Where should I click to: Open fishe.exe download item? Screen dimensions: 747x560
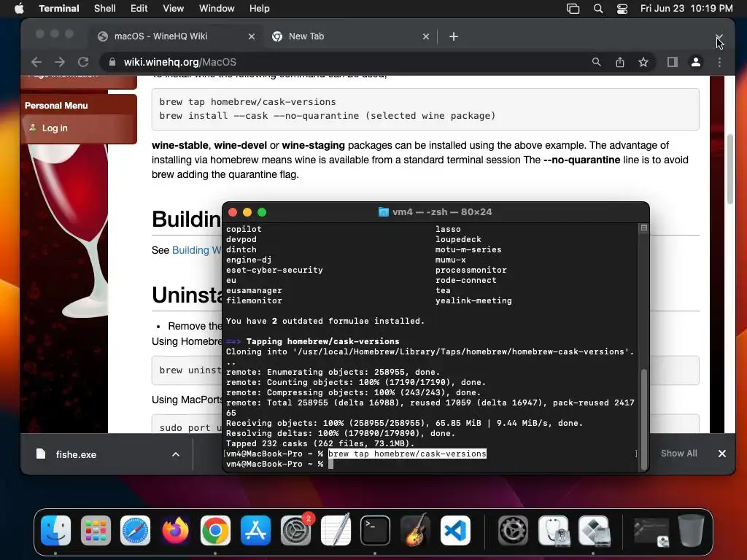(76, 454)
